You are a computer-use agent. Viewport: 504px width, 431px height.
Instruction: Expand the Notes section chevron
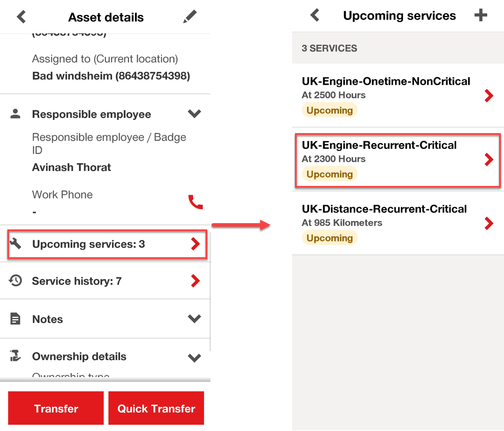pyautogui.click(x=194, y=319)
